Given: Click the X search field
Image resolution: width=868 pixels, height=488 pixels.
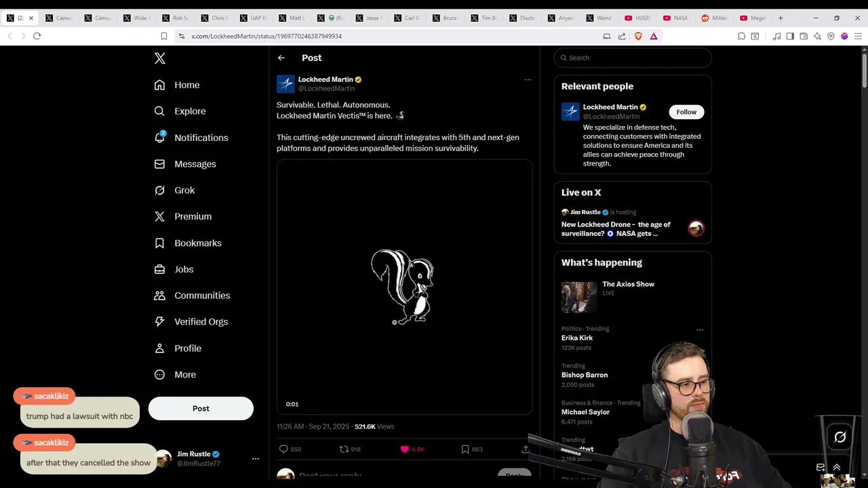Looking at the screenshot, I should (633, 58).
